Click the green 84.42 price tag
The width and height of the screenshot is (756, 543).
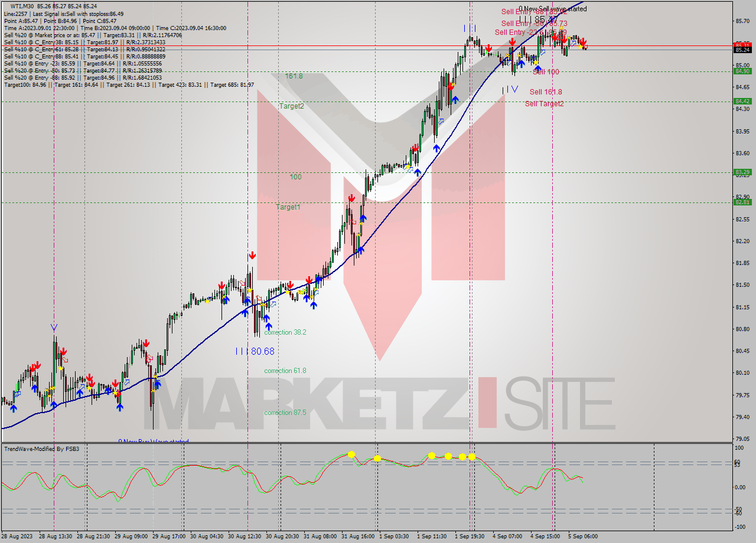742,102
